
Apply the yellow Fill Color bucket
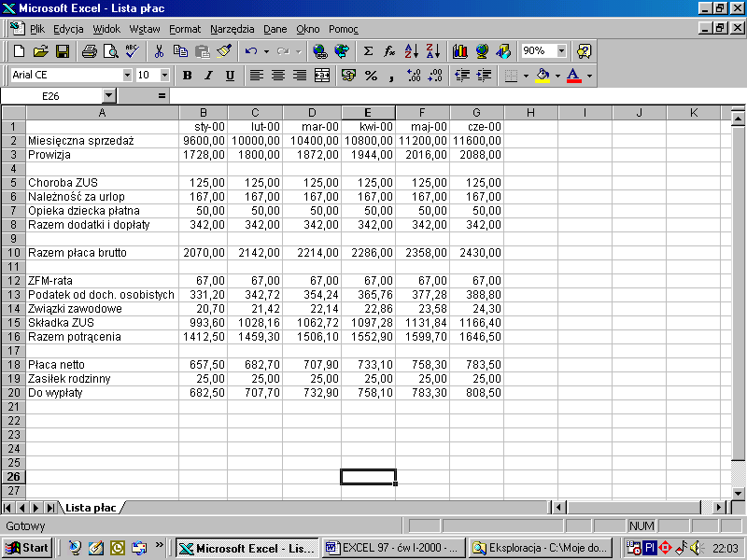click(543, 76)
